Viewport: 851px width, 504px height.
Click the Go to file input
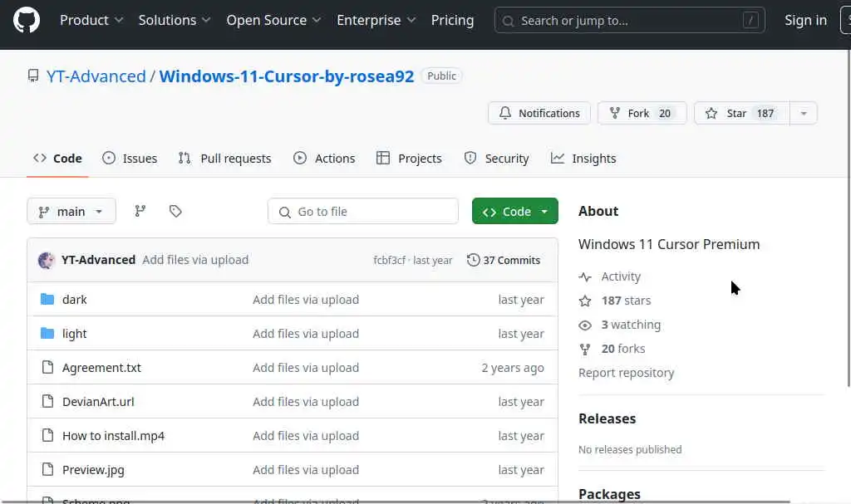[363, 211]
